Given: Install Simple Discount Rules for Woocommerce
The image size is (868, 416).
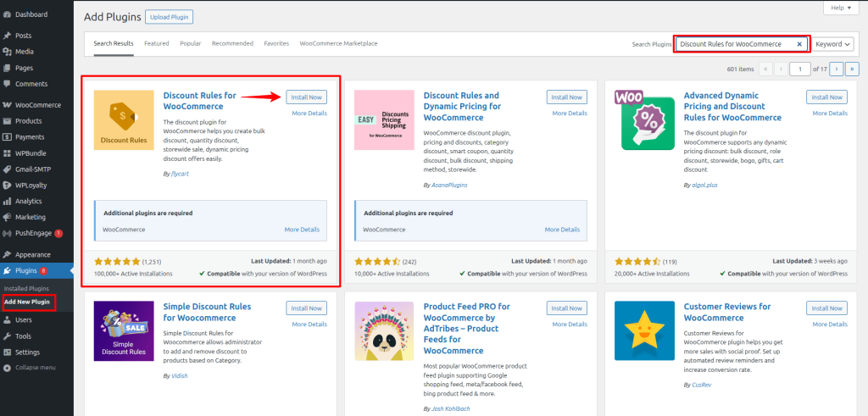Looking at the screenshot, I should pyautogui.click(x=307, y=308).
